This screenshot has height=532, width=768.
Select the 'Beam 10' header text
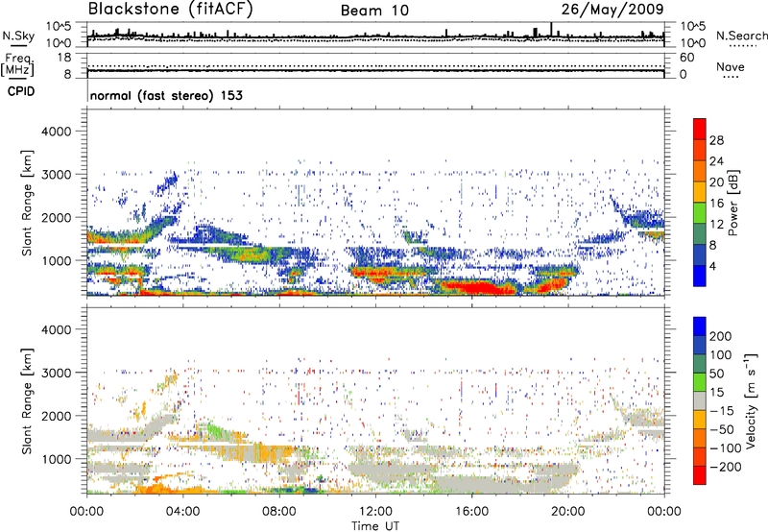(374, 11)
